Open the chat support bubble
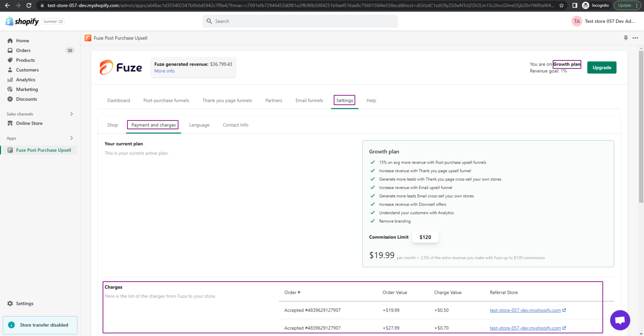This screenshot has width=644, height=336. tap(620, 320)
